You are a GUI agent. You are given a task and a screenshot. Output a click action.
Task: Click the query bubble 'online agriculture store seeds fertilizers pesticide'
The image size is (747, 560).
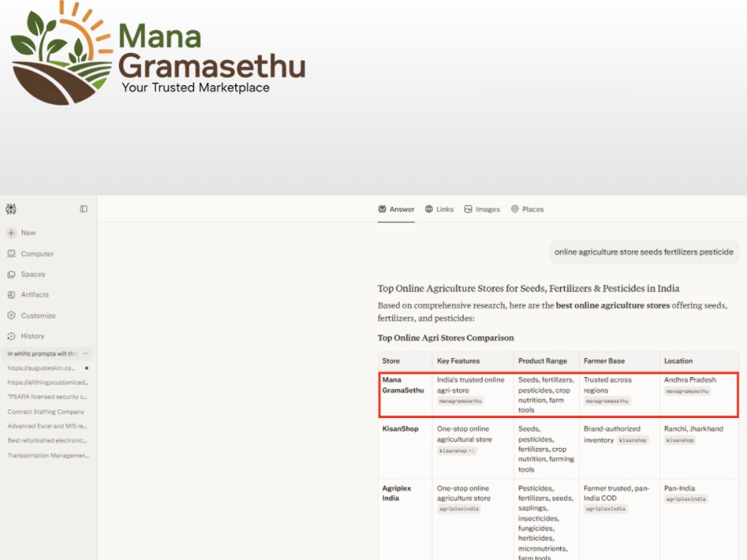click(644, 252)
